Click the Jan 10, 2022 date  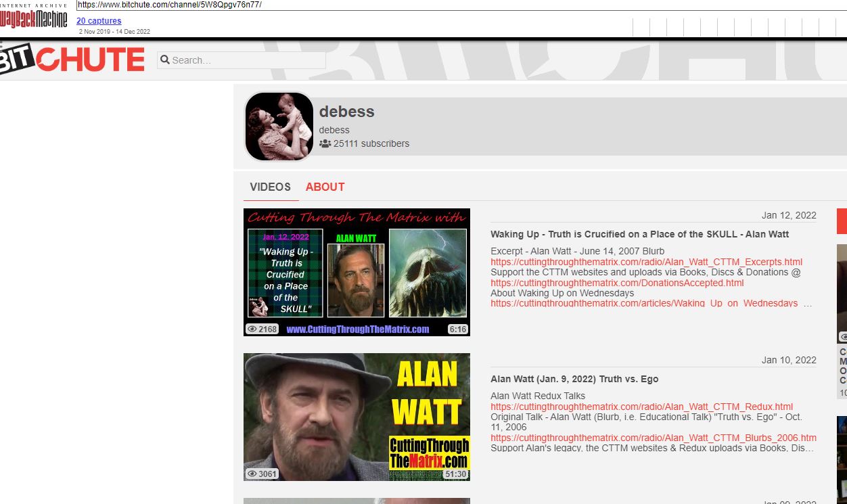coord(789,360)
